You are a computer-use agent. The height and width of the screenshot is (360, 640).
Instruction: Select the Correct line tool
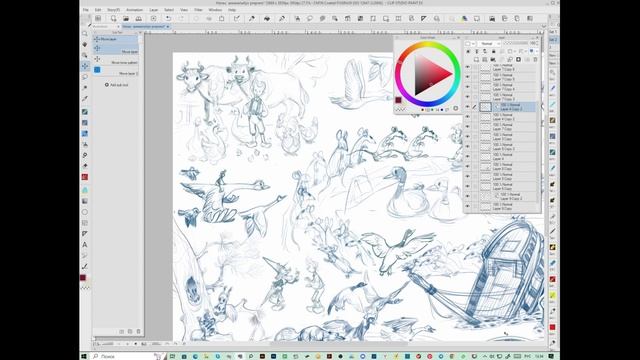click(84, 266)
